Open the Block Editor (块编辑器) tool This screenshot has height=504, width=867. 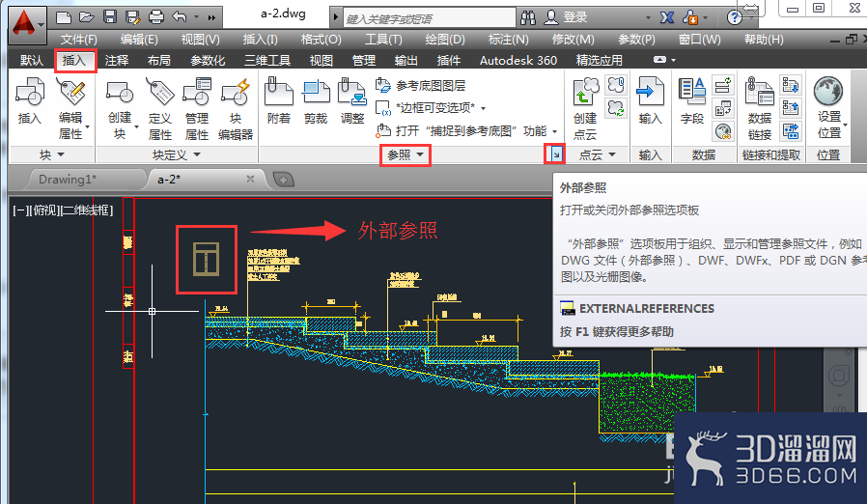pos(236,108)
